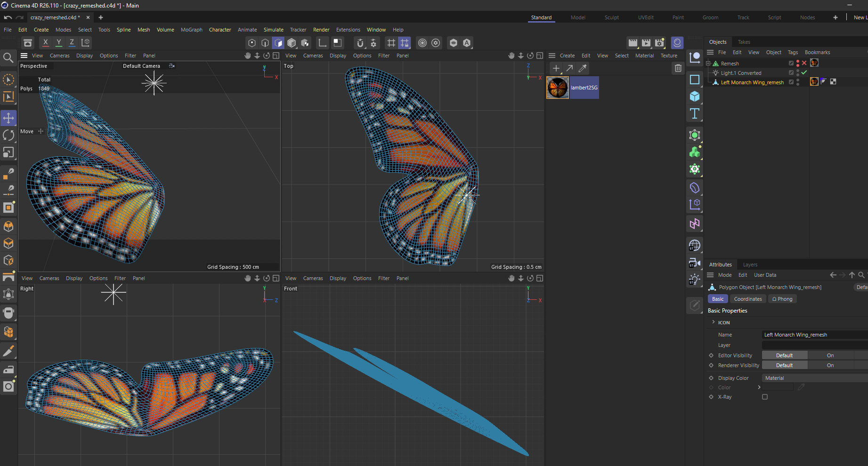
Task: Click the Coordinates button in Attributes
Action: point(747,299)
